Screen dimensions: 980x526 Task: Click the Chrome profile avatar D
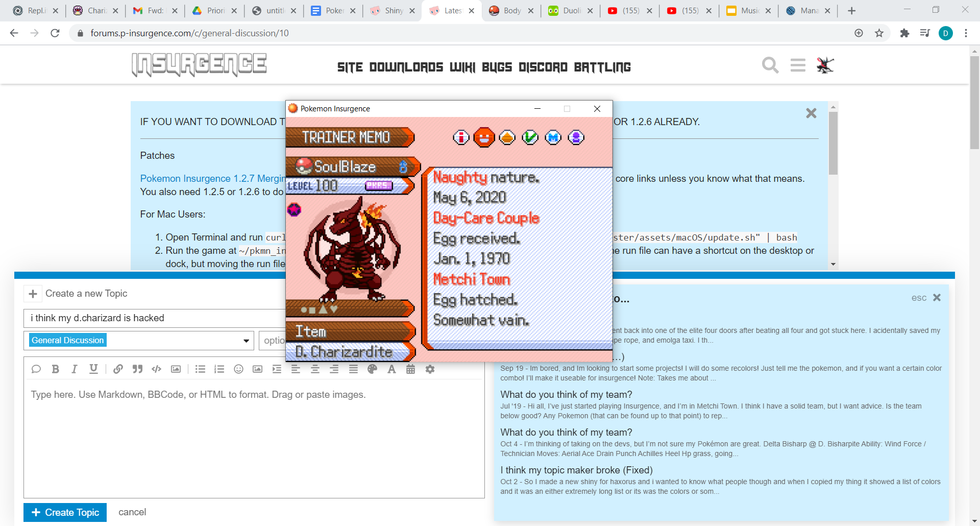(x=945, y=33)
